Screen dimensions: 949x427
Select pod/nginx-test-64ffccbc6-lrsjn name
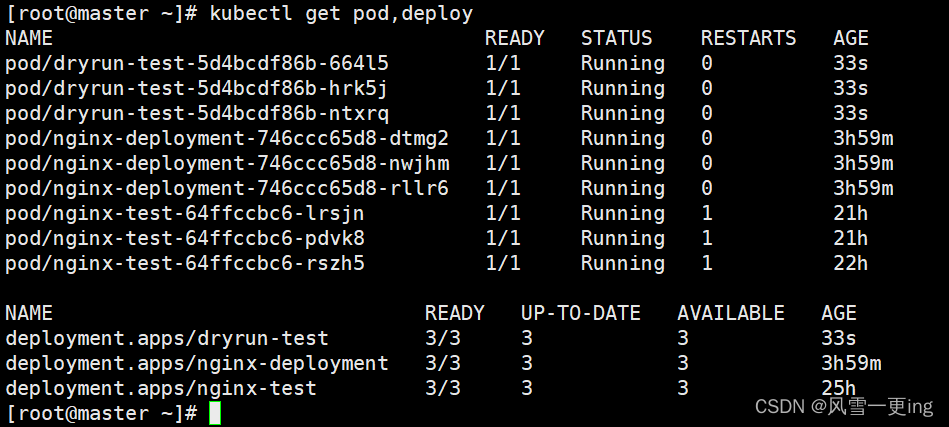click(x=185, y=214)
